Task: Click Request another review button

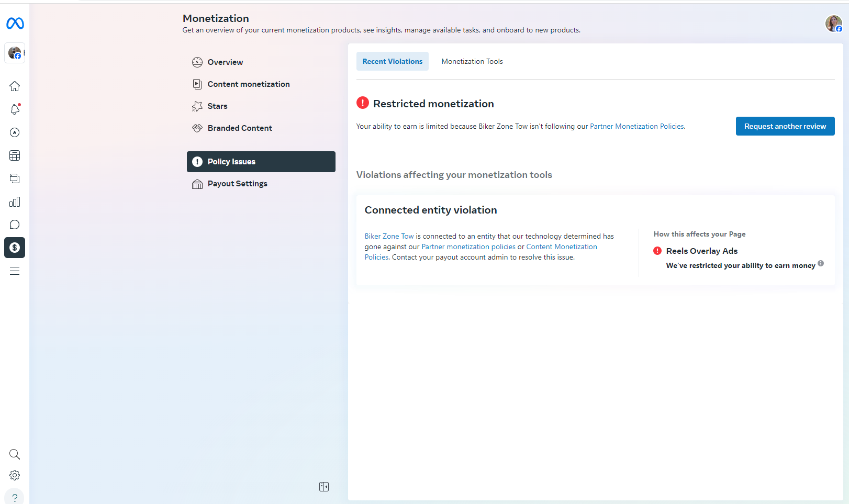Action: (x=785, y=126)
